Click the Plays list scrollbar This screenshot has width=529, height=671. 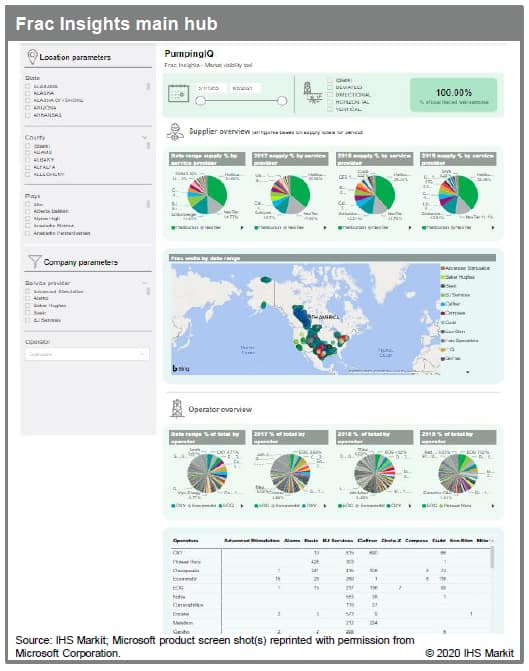coord(148,204)
